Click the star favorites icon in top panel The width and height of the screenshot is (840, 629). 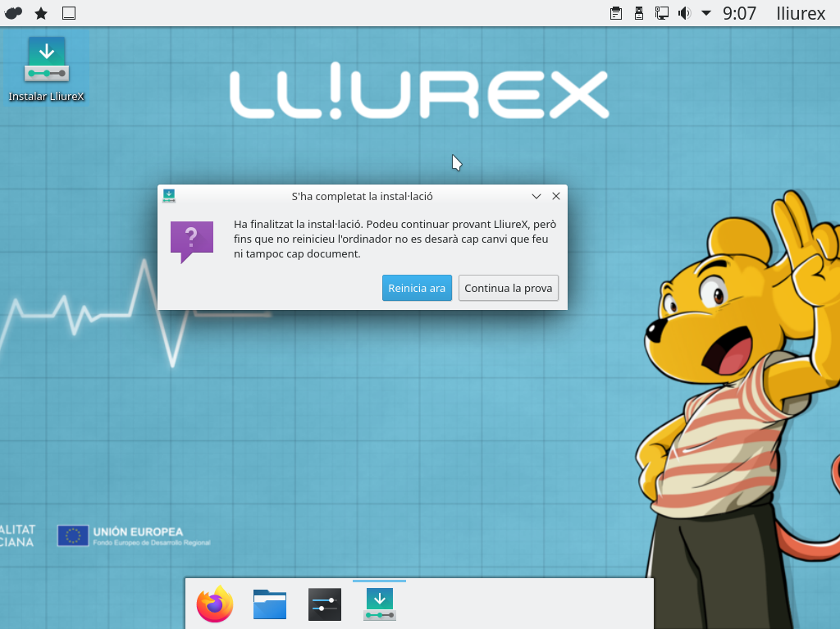[41, 13]
